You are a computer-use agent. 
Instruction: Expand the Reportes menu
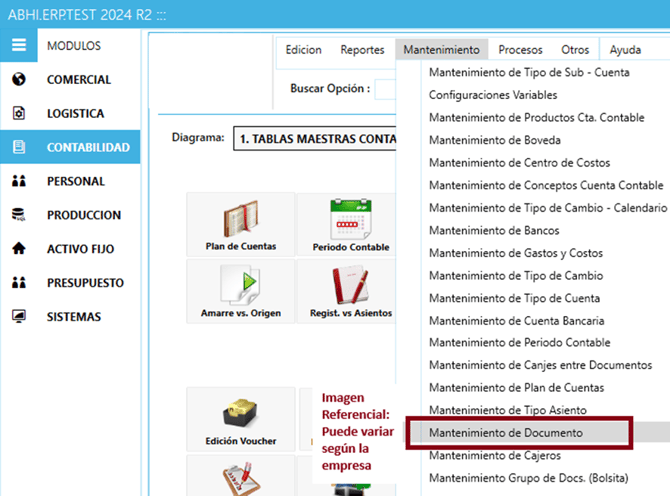point(362,50)
